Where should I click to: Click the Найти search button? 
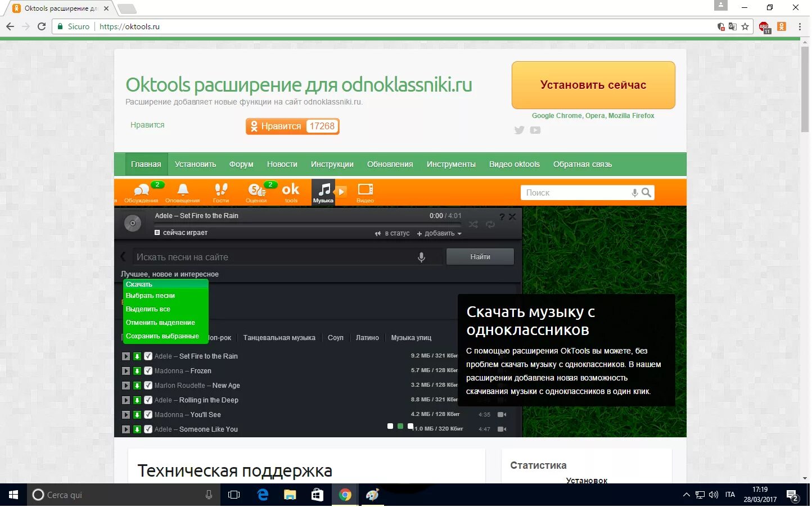(x=481, y=257)
